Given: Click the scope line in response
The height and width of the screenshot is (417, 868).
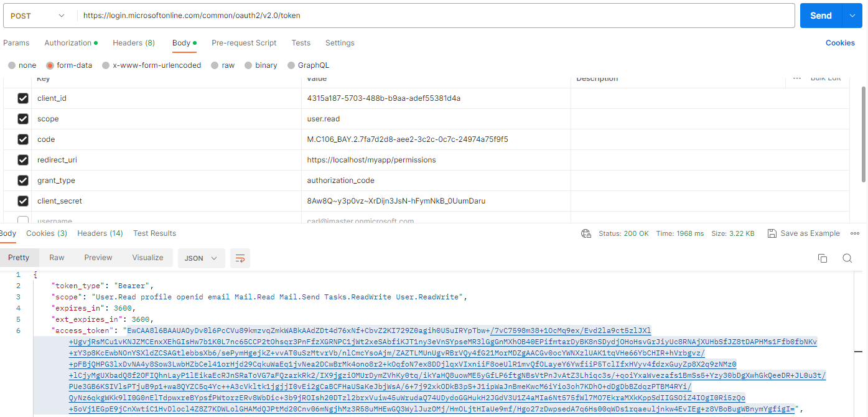Looking at the screenshot, I should (x=259, y=297).
